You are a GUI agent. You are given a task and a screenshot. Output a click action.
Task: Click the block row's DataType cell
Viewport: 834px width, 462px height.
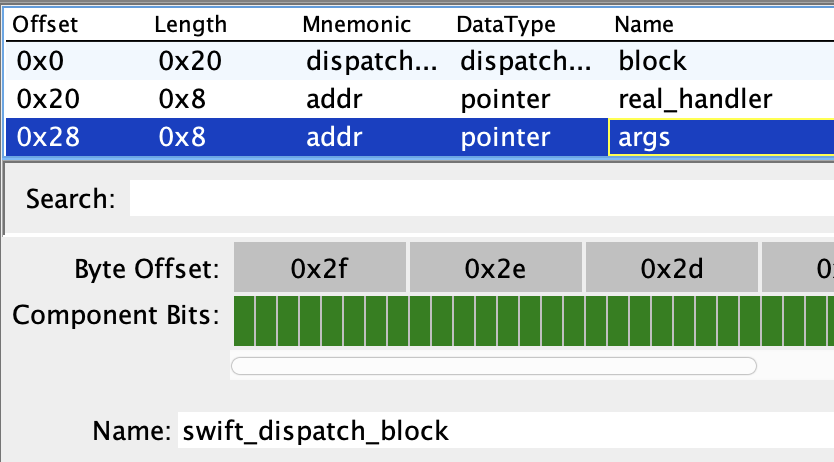pyautogui.click(x=525, y=61)
